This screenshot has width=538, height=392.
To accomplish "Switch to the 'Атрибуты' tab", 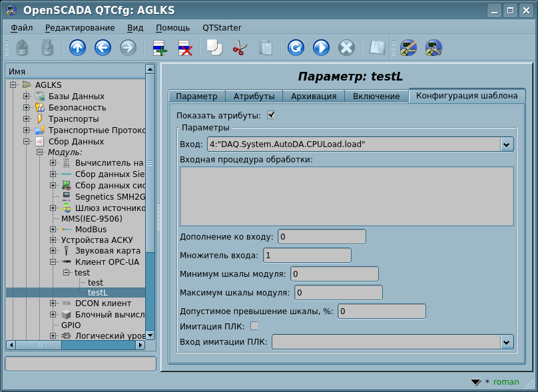I will point(254,97).
